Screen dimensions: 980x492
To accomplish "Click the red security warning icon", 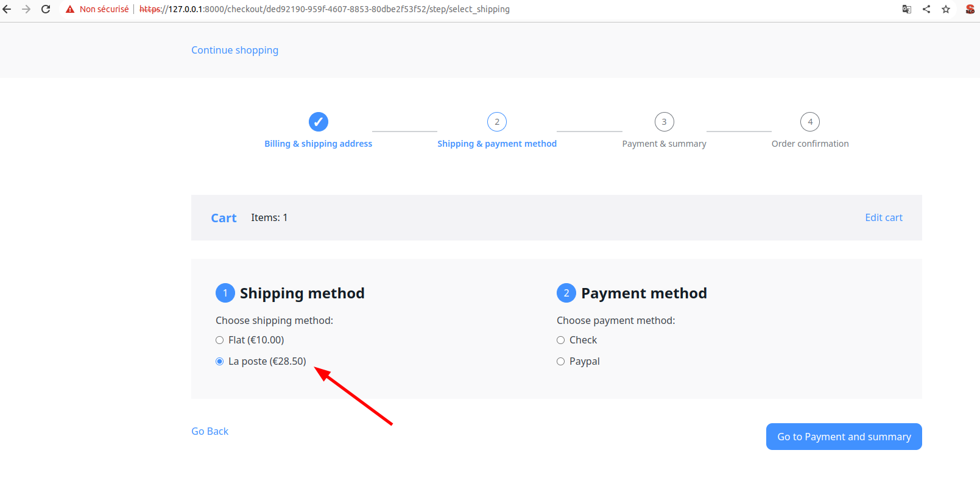I will coord(70,9).
